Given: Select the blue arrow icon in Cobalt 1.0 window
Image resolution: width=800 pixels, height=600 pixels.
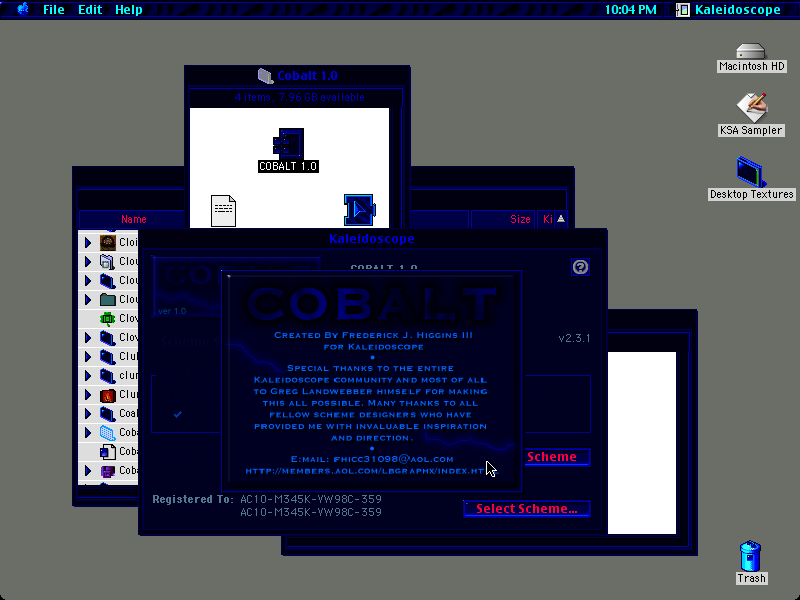Looking at the screenshot, I should [x=360, y=210].
